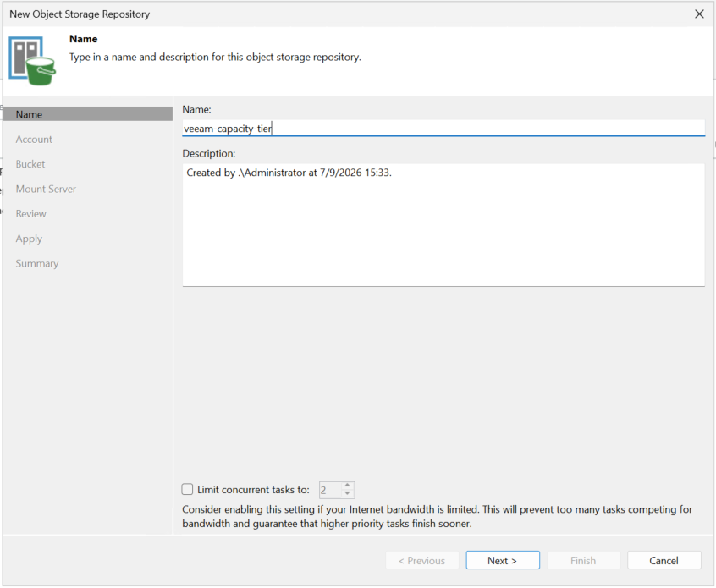Decrease concurrent tasks with the down arrow
Image resolution: width=716 pixels, height=588 pixels.
348,493
